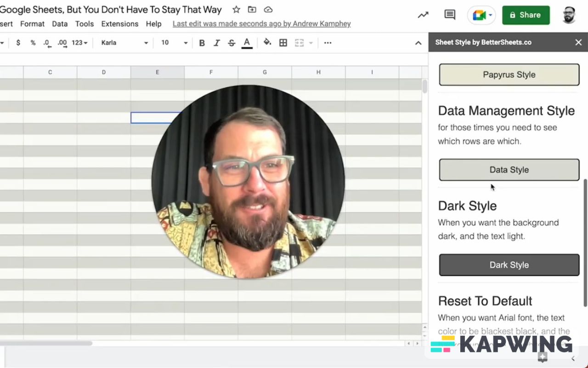The width and height of the screenshot is (588, 368).
Task: Check the cloud save status icon
Action: [268, 10]
